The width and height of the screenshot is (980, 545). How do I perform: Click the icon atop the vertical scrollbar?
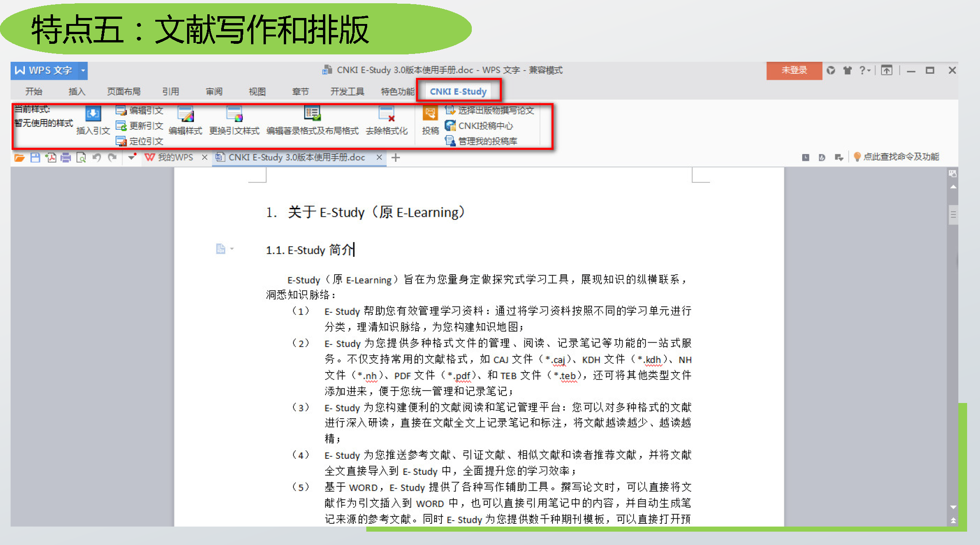point(953,173)
